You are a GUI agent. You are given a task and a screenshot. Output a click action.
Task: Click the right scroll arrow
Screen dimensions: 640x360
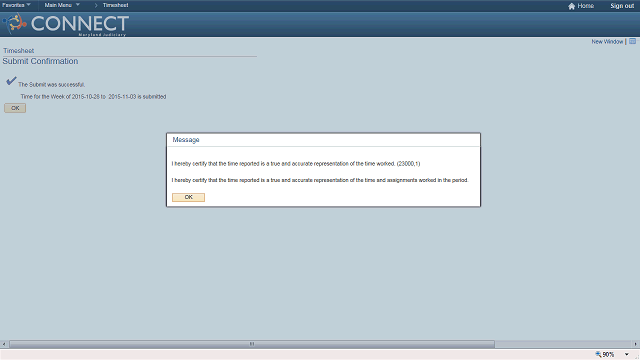click(x=636, y=344)
